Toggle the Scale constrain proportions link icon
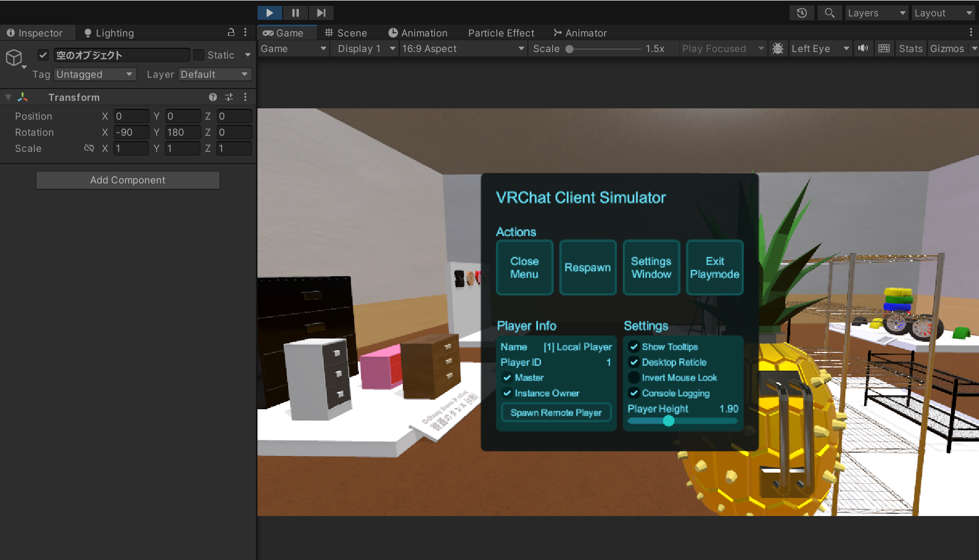This screenshot has height=560, width=979. tap(89, 148)
